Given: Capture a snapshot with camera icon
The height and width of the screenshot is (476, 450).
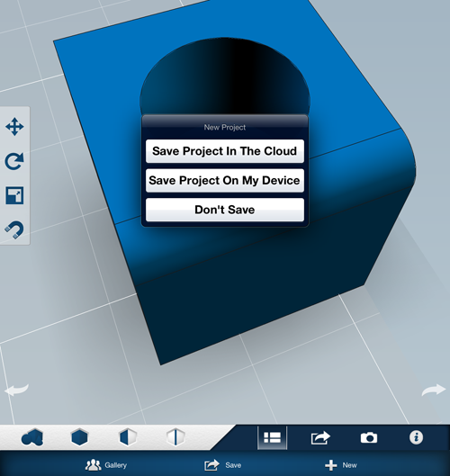Looking at the screenshot, I should point(369,437).
